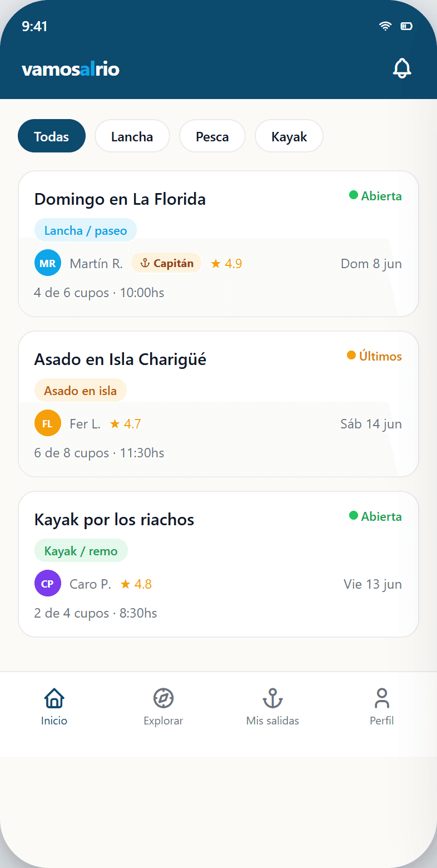Tap the vamosalrio logo
The height and width of the screenshot is (868, 437).
point(71,70)
